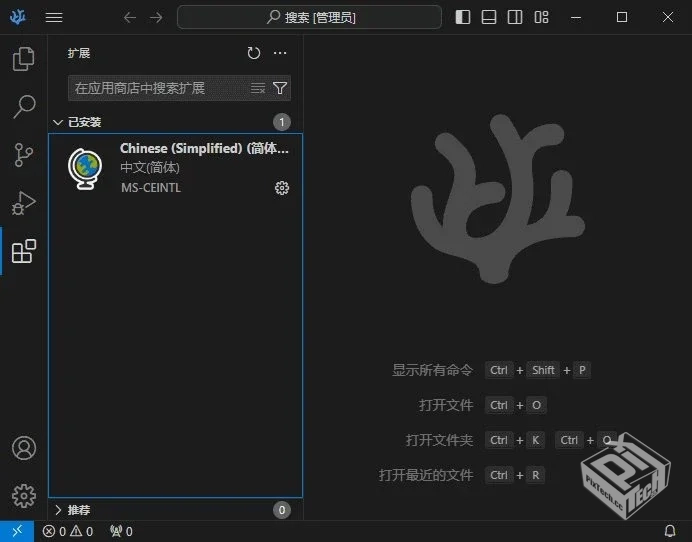Click the 中文(简体) description text
This screenshot has width=692, height=542.
coord(150,167)
